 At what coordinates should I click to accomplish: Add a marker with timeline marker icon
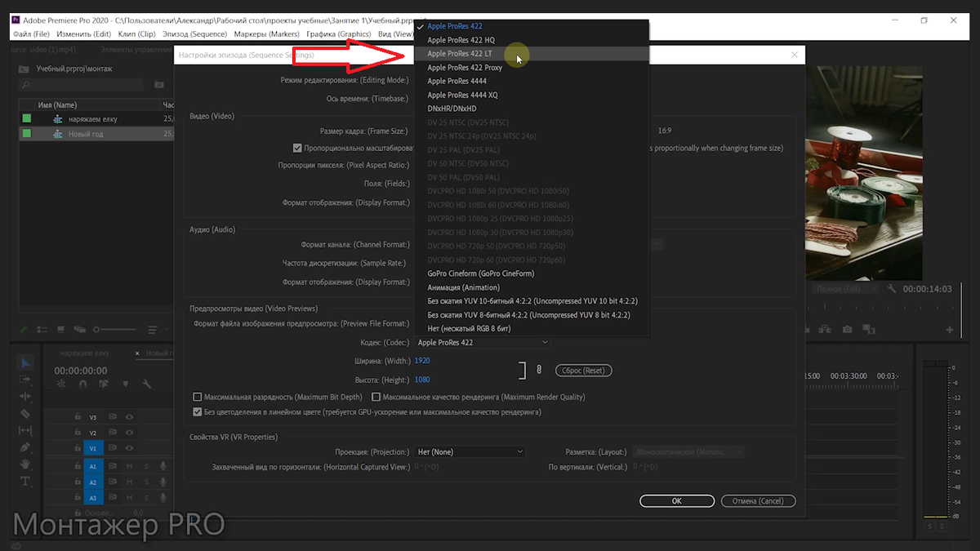point(125,384)
